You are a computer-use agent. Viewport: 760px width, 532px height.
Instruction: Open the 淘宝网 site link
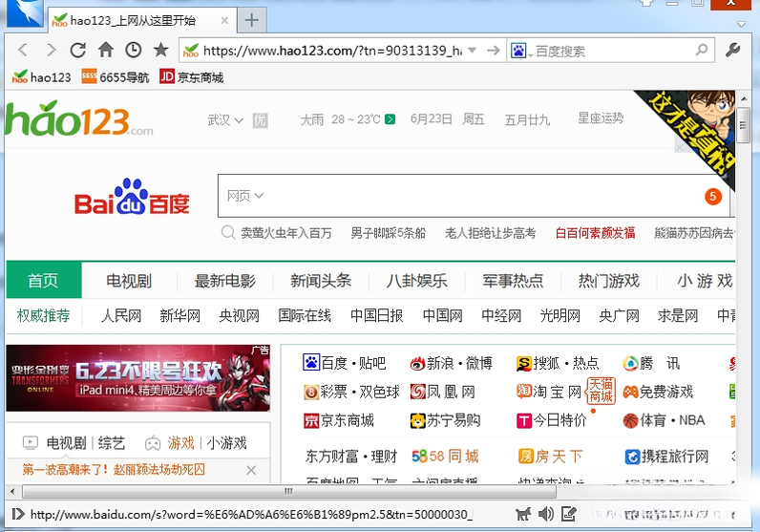[x=550, y=392]
